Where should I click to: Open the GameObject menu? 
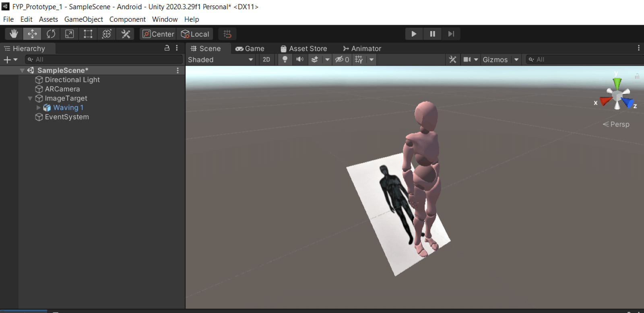tap(83, 19)
